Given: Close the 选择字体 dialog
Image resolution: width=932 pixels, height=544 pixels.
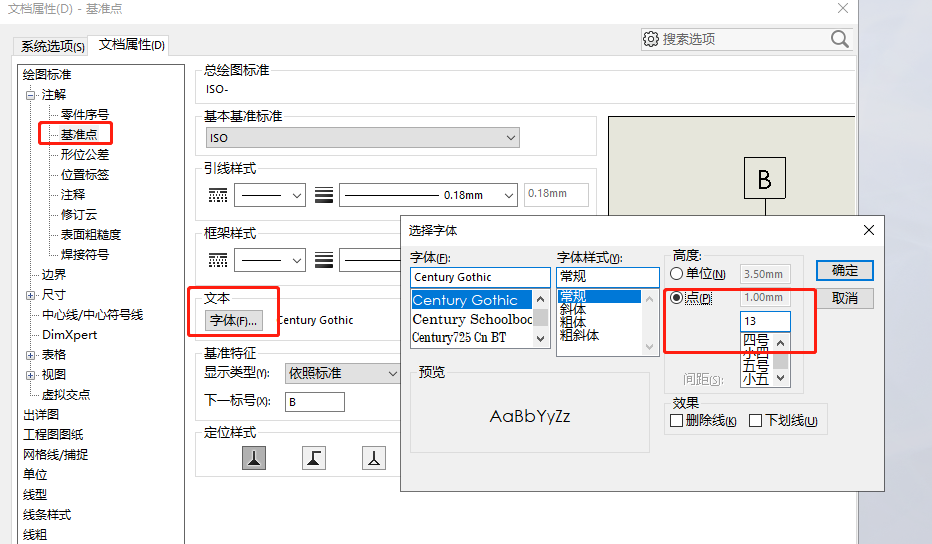Looking at the screenshot, I should point(868,230).
